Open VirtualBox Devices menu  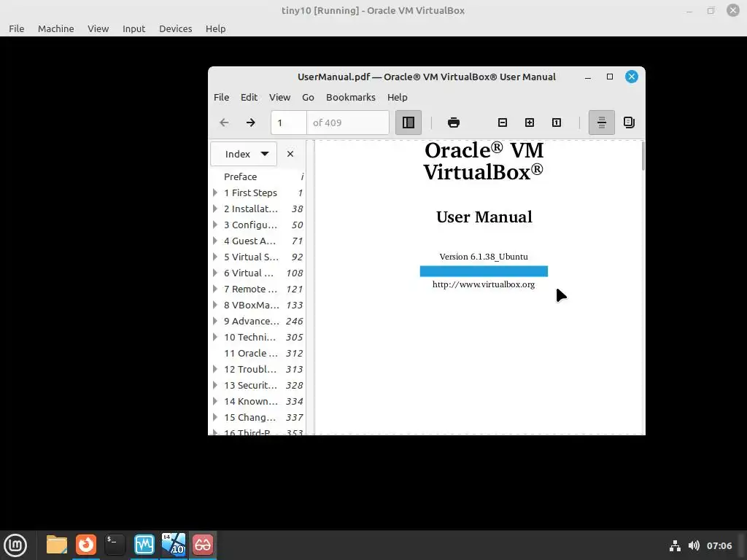click(x=175, y=28)
